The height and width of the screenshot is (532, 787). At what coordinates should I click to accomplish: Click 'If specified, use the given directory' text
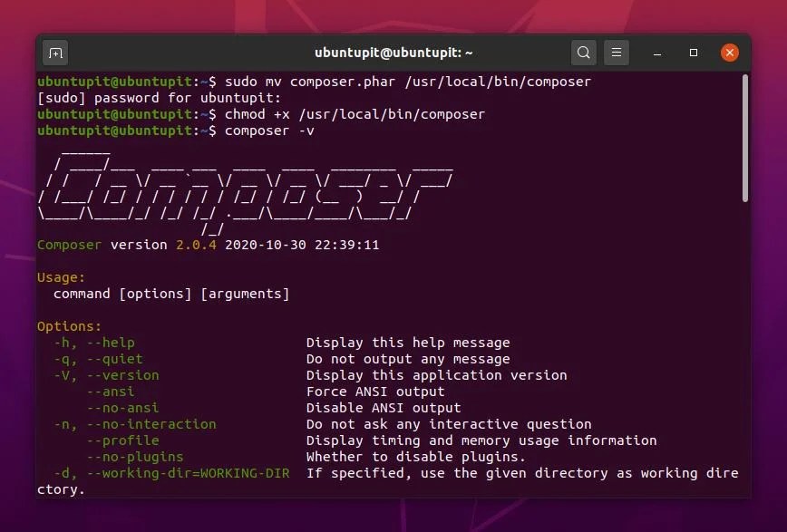click(522, 473)
